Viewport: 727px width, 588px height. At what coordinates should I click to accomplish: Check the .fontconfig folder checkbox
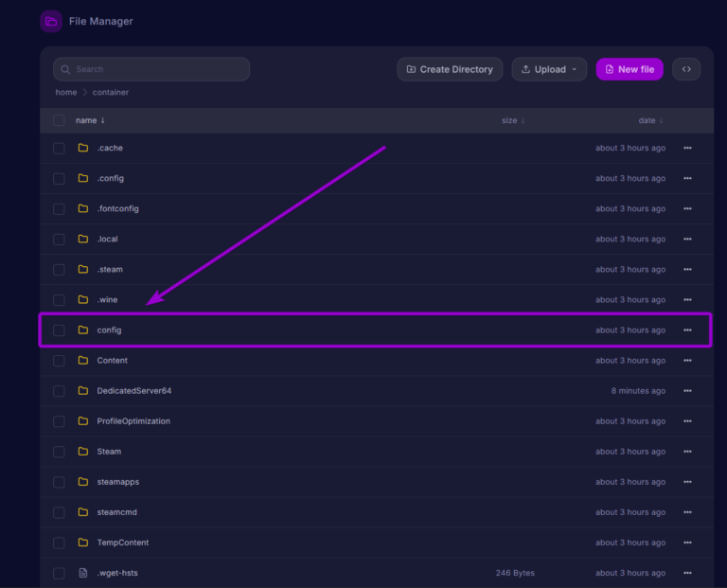click(59, 209)
